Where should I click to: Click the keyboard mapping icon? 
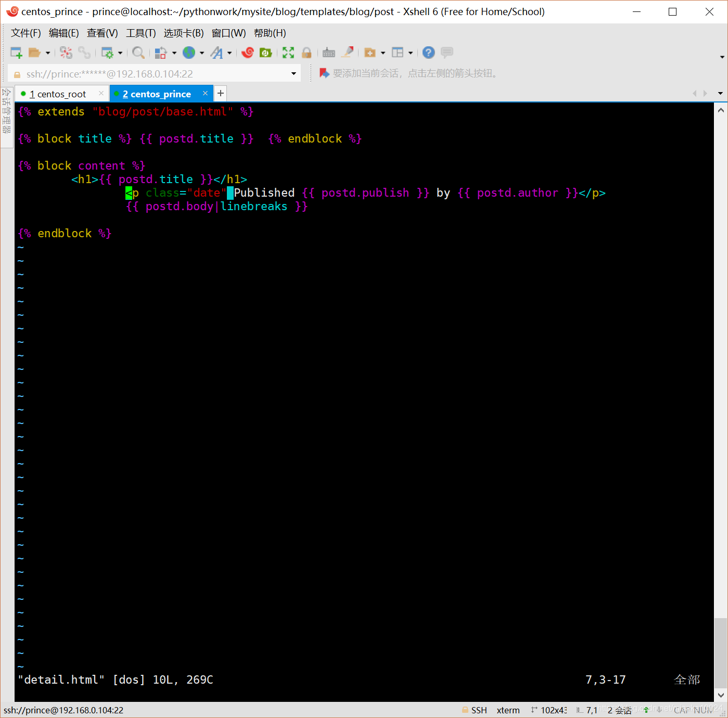click(329, 53)
